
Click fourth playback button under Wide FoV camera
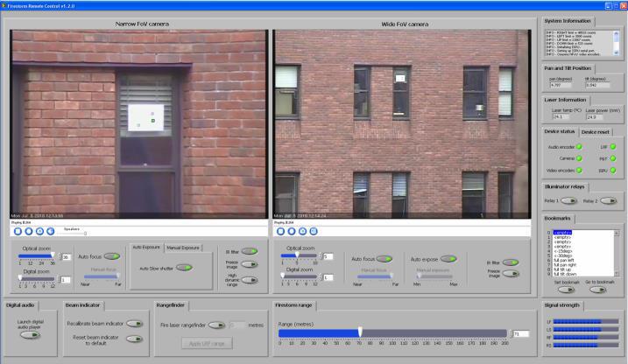click(314, 231)
